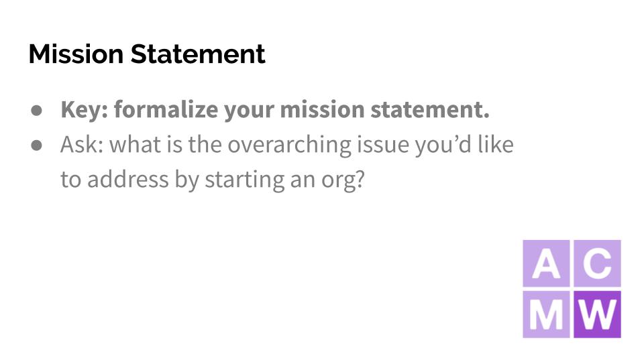Click the bold word "Key:"
Screen dimensions: 644x362
84,110
